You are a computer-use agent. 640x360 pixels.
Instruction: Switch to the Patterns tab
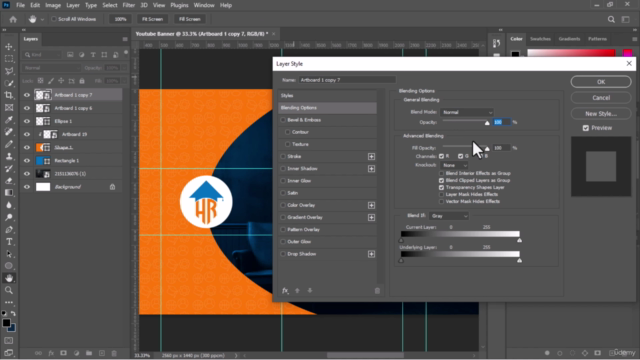point(598,39)
